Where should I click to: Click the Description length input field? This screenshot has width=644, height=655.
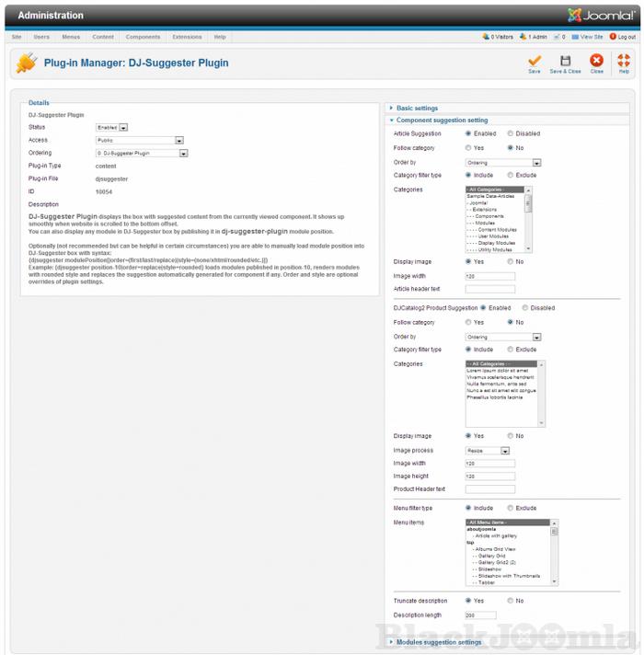pyautogui.click(x=481, y=615)
